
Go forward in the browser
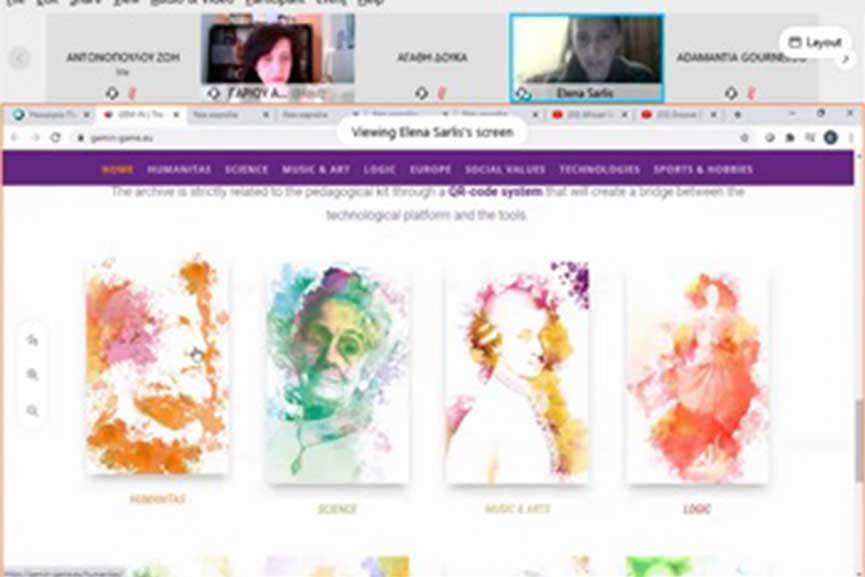pyautogui.click(x=36, y=137)
